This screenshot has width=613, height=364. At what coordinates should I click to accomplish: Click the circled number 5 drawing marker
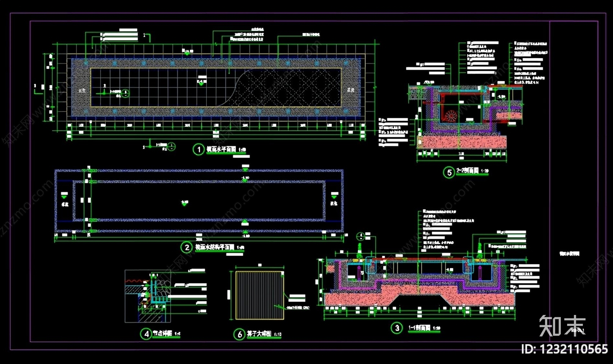tap(449, 172)
